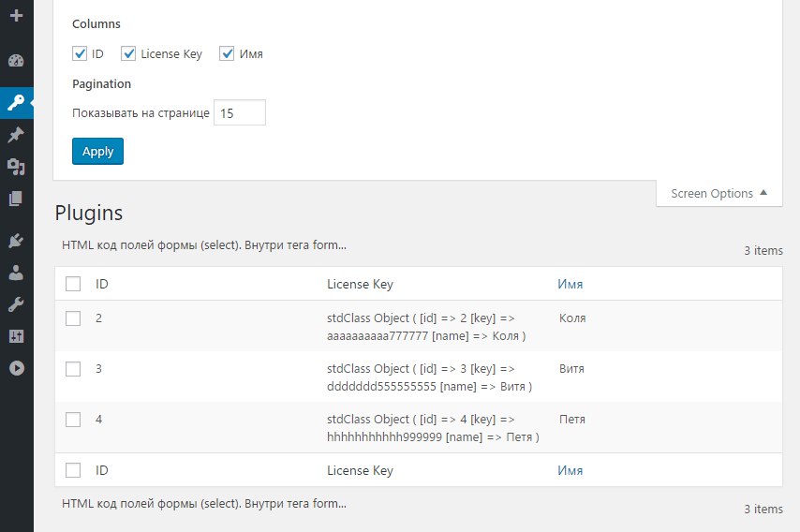Open the Settings sliders icon

click(x=16, y=336)
